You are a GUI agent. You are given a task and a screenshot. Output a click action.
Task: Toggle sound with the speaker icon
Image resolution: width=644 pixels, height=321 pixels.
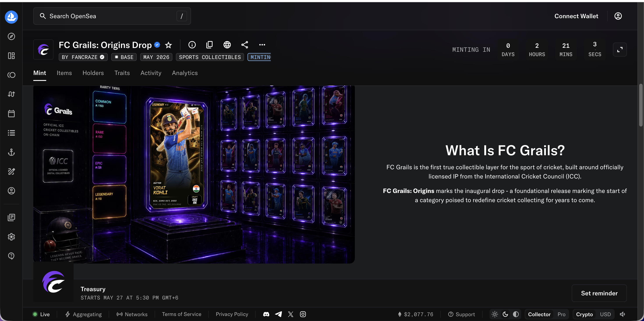click(x=623, y=314)
